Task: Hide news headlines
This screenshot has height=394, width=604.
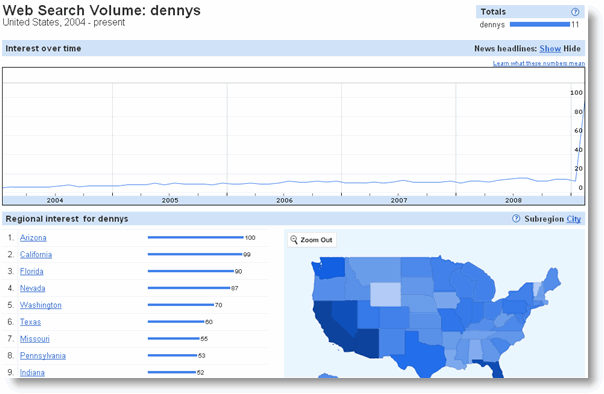Action: coord(572,49)
